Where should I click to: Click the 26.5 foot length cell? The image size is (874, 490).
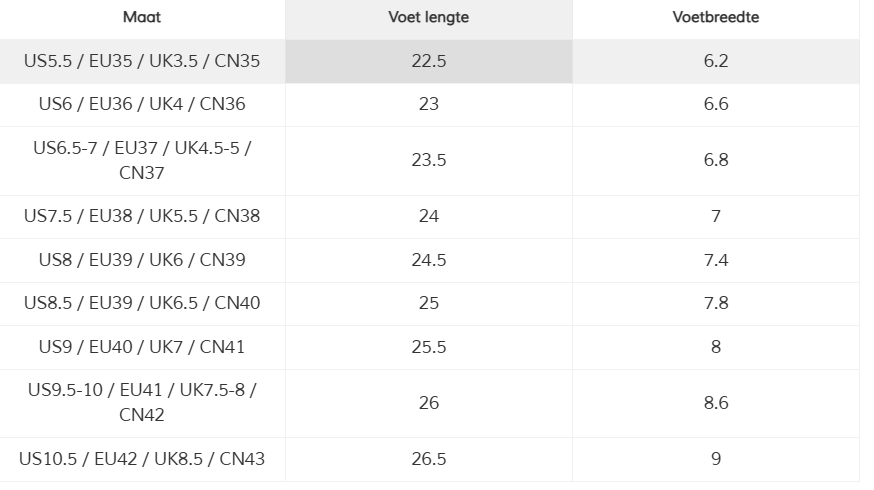click(x=429, y=460)
